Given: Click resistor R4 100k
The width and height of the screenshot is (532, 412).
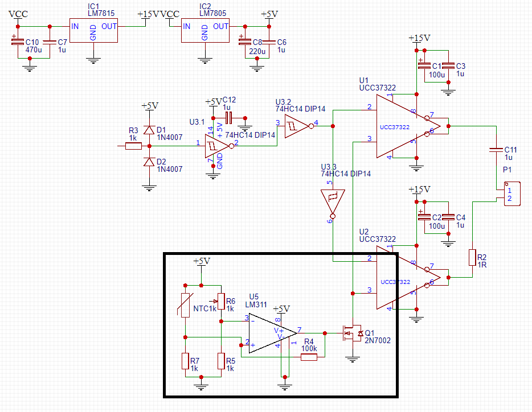Looking at the screenshot, I should click(309, 357).
